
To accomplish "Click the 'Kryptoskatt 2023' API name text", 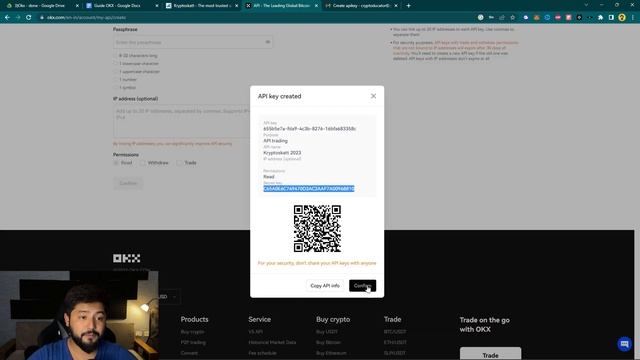I will click(x=282, y=153).
